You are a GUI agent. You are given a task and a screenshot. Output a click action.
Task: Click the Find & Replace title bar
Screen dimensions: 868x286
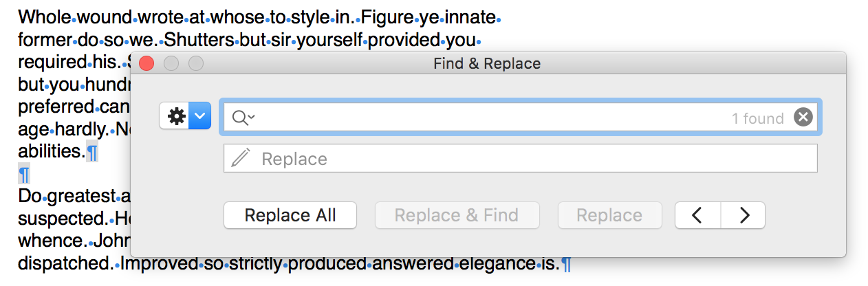(487, 64)
